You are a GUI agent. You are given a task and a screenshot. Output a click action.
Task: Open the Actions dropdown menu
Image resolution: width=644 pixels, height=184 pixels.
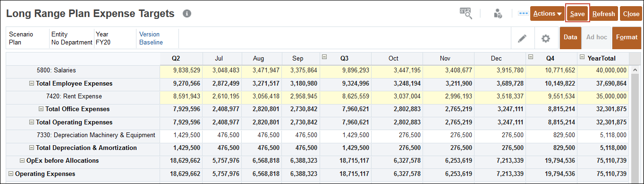pyautogui.click(x=548, y=14)
